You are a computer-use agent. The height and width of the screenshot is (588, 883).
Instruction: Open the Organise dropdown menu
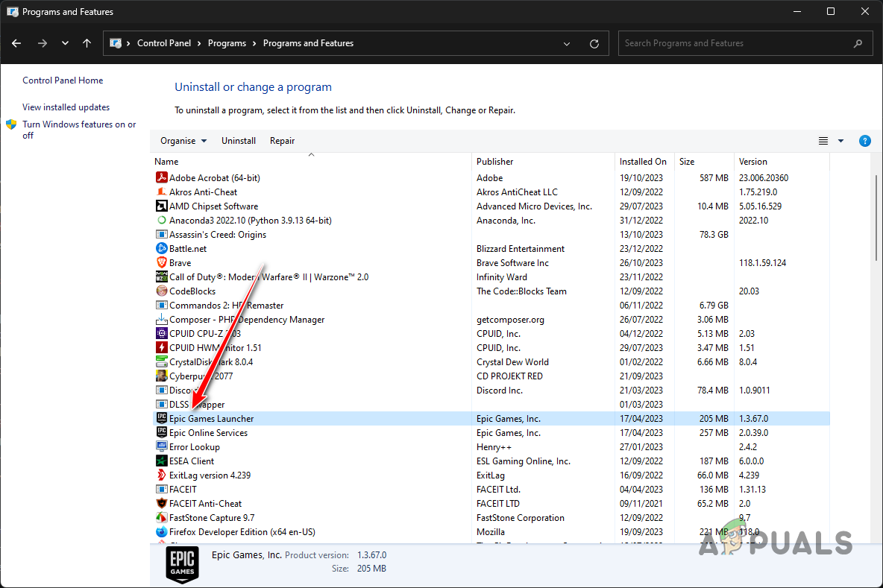(x=183, y=141)
